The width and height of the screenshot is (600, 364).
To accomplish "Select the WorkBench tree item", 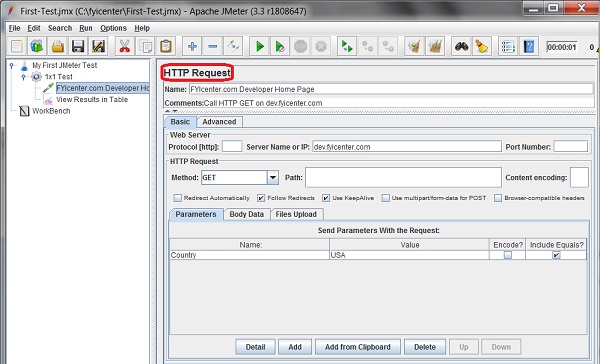I will pyautogui.click(x=51, y=111).
